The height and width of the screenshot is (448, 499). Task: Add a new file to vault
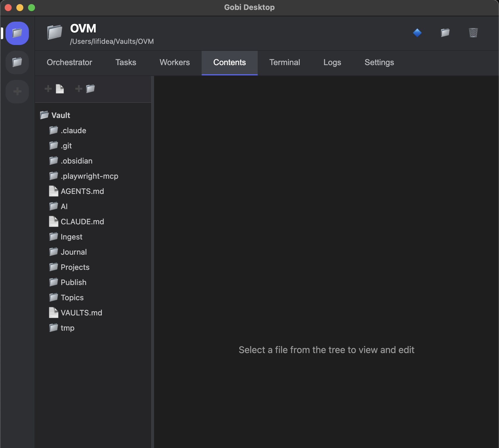point(55,89)
